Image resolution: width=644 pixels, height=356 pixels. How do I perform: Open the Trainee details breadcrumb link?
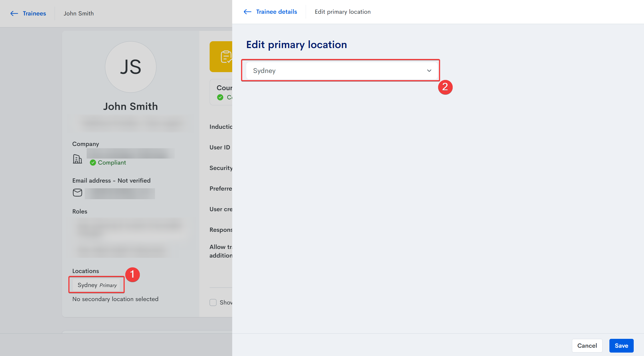point(276,12)
